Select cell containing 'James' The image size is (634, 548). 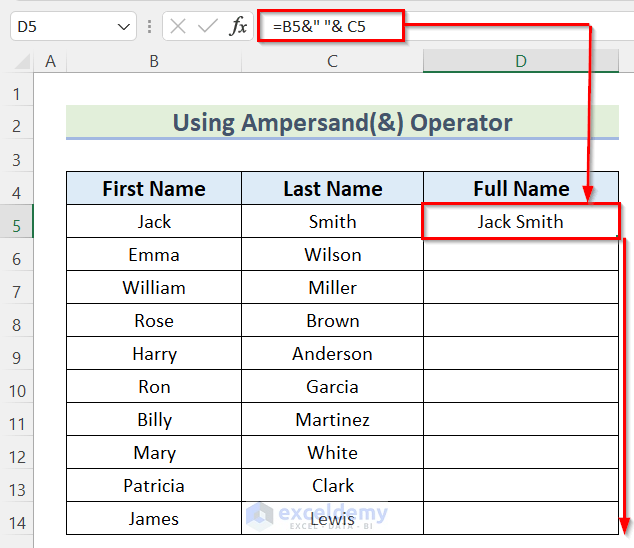(x=154, y=518)
